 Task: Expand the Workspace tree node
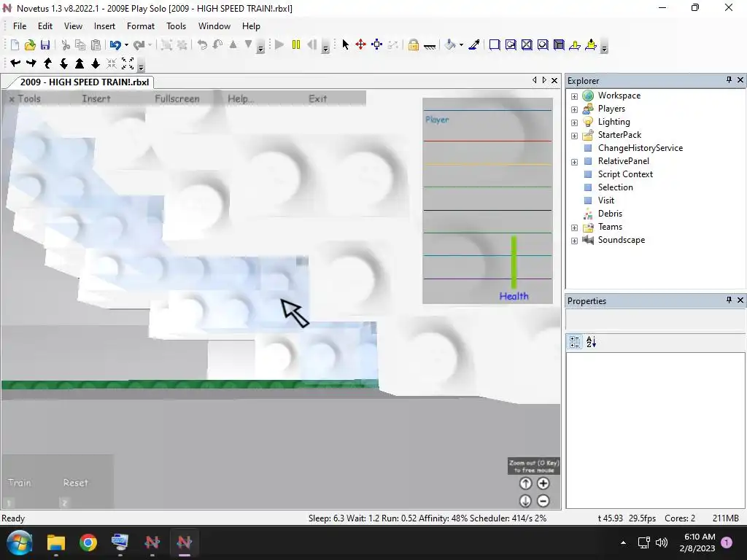574,96
